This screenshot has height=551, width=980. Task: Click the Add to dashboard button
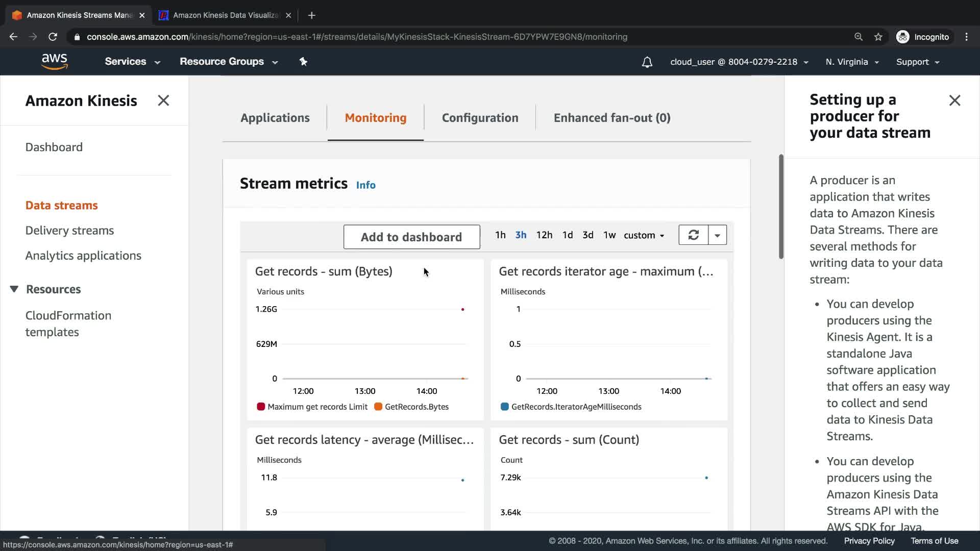[x=411, y=237]
